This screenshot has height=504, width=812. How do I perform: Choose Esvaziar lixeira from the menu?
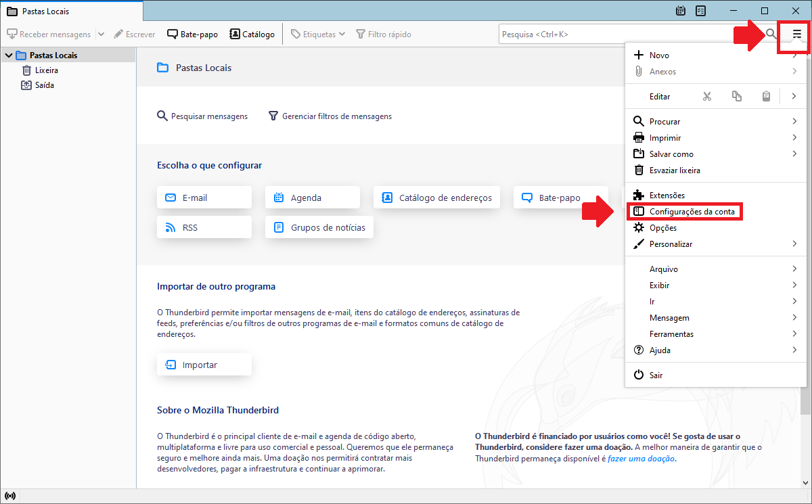point(717,170)
